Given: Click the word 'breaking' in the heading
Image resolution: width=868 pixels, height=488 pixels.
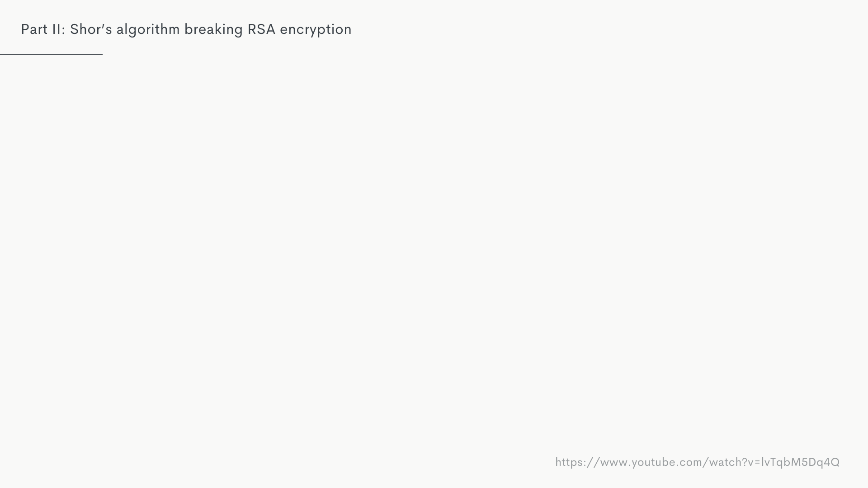Looking at the screenshot, I should (213, 30).
